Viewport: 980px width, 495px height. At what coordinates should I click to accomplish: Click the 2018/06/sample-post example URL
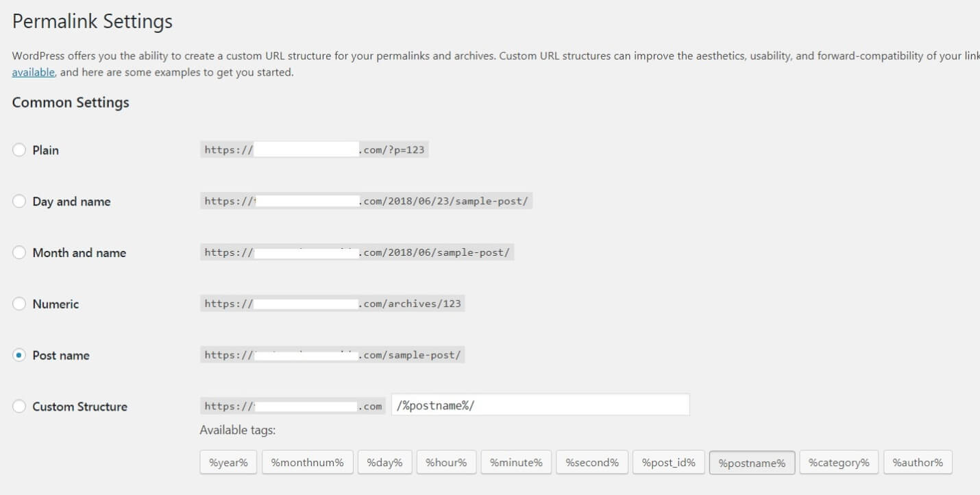point(357,252)
